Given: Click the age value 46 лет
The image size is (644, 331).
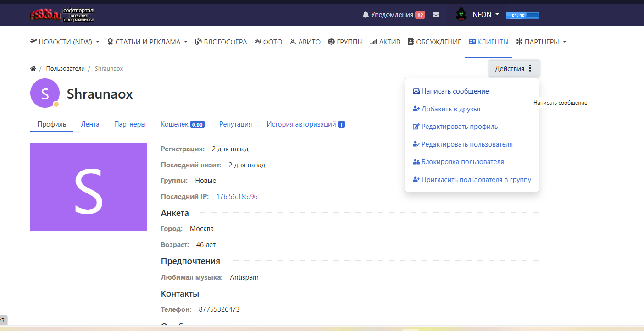Looking at the screenshot, I should click(x=206, y=245).
